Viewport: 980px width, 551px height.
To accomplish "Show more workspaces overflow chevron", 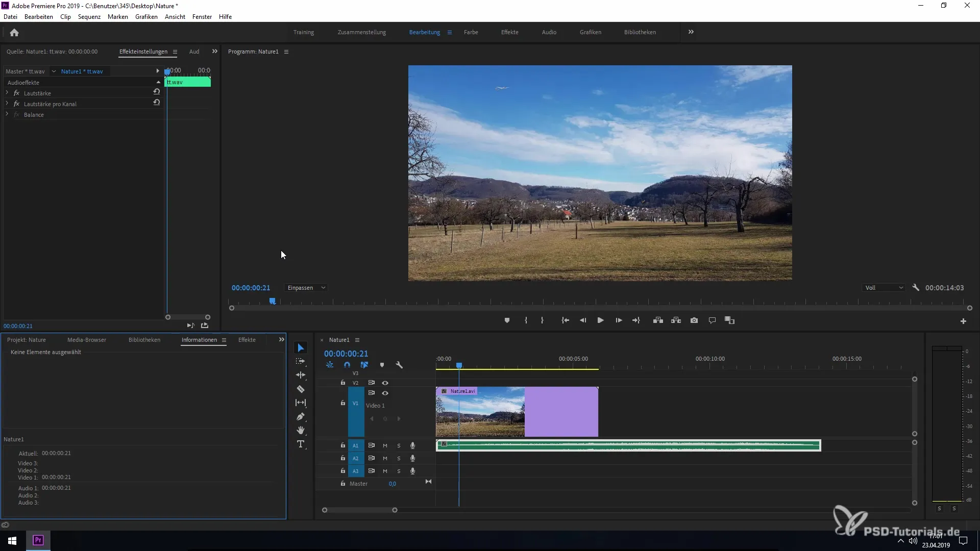I will coord(691,32).
